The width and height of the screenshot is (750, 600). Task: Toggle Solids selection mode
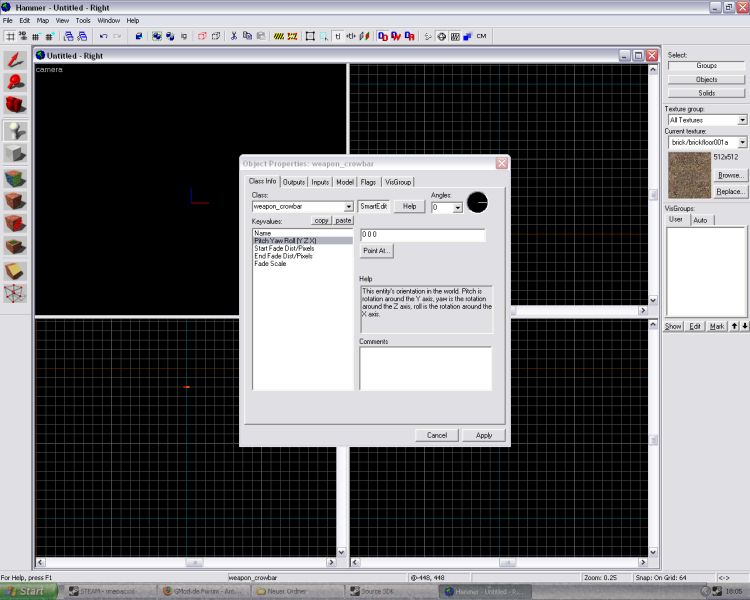click(x=706, y=93)
